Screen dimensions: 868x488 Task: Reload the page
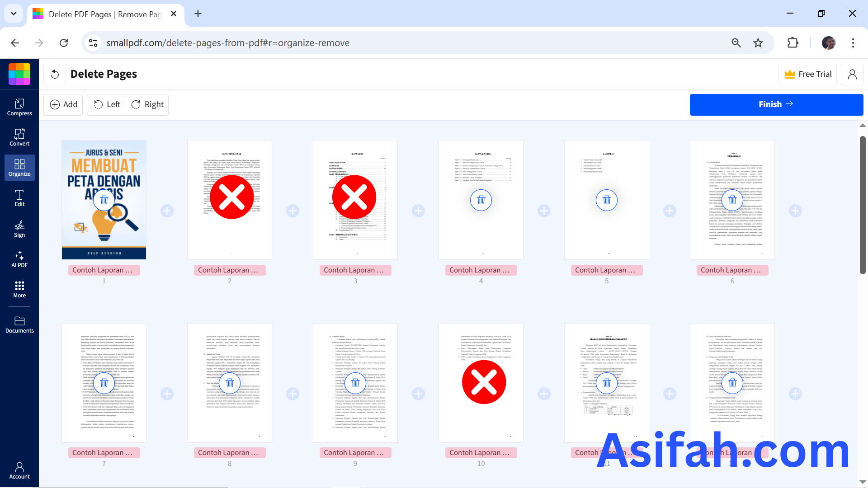(64, 43)
